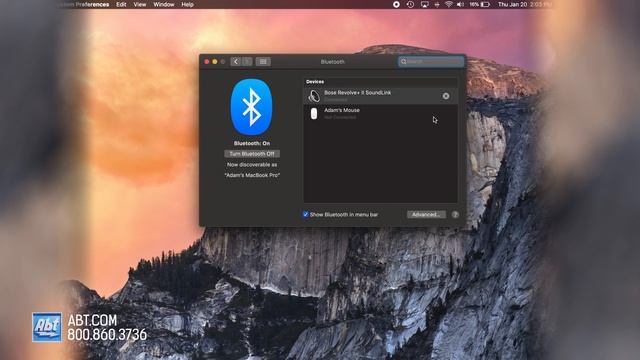
Task: Toggle Show Bluetooth in menu bar checkbox
Action: [305, 214]
